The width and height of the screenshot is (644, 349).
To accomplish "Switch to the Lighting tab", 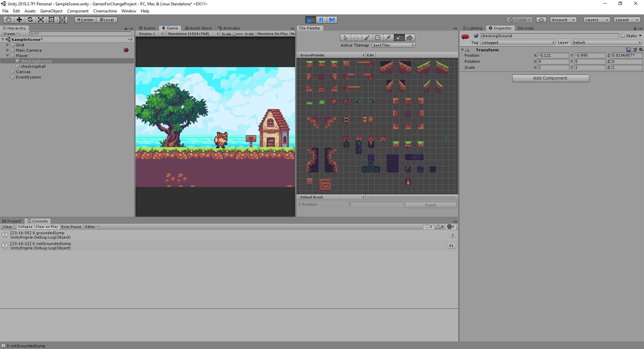I will tap(472, 28).
